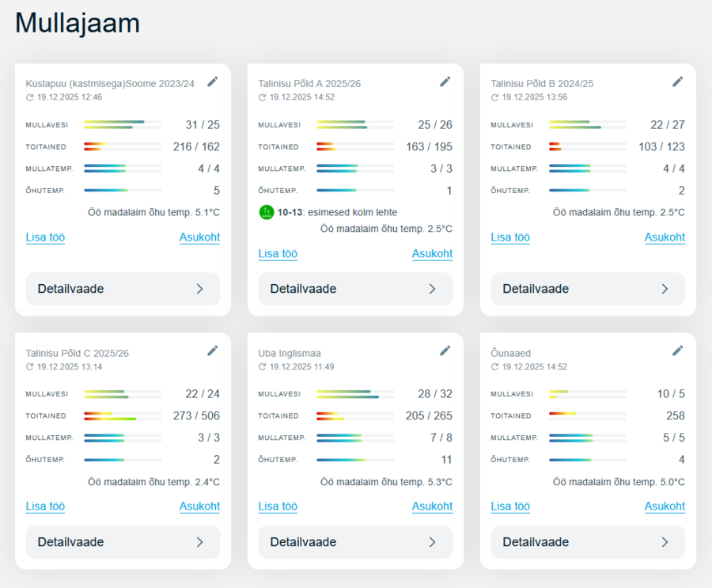712x588 pixels.
Task: Edit the Uba Inglismaa station card
Action: click(x=445, y=351)
